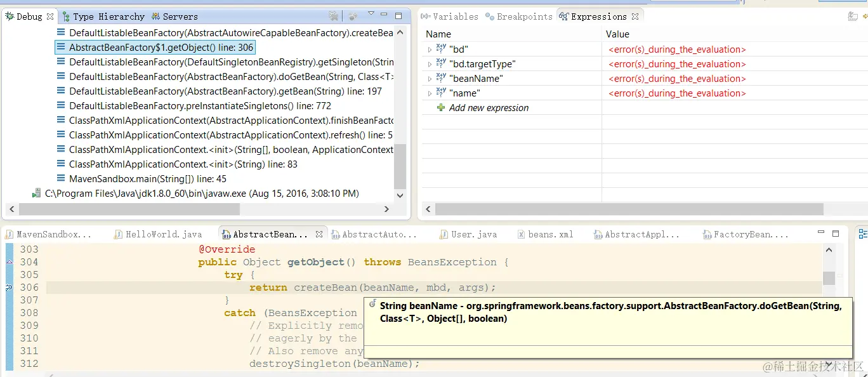Expand the "bd.targetType" expression

click(x=430, y=64)
